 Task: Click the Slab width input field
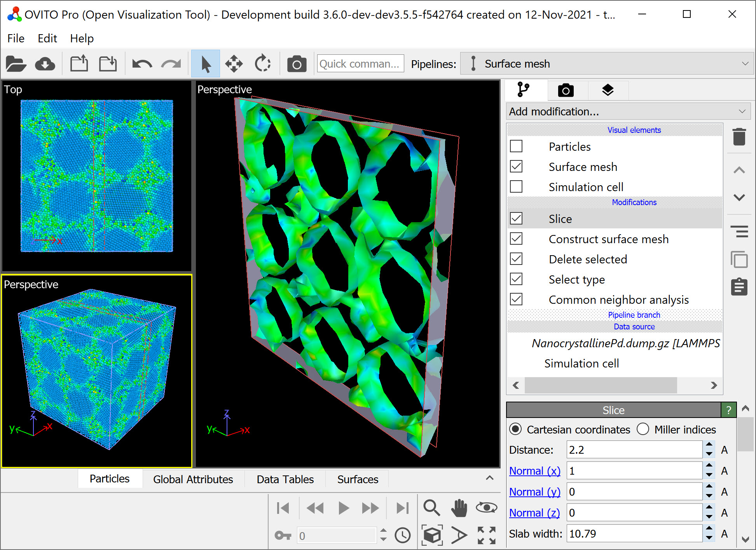pyautogui.click(x=634, y=534)
